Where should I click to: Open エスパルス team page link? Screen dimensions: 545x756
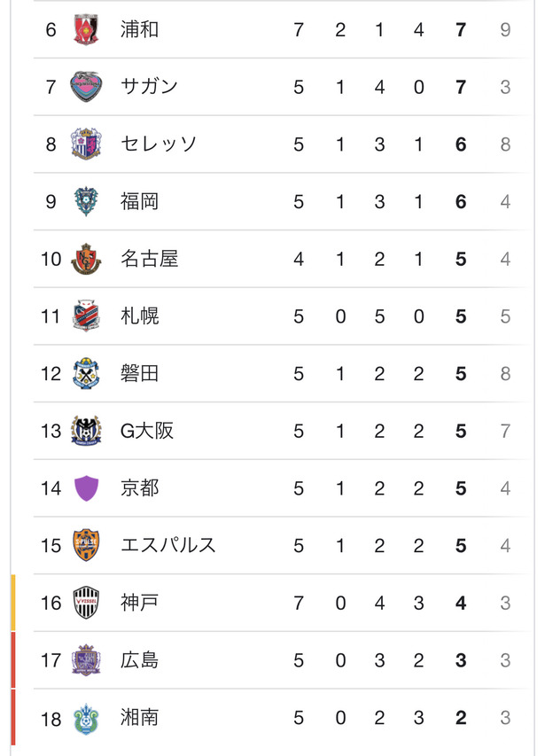(x=168, y=545)
